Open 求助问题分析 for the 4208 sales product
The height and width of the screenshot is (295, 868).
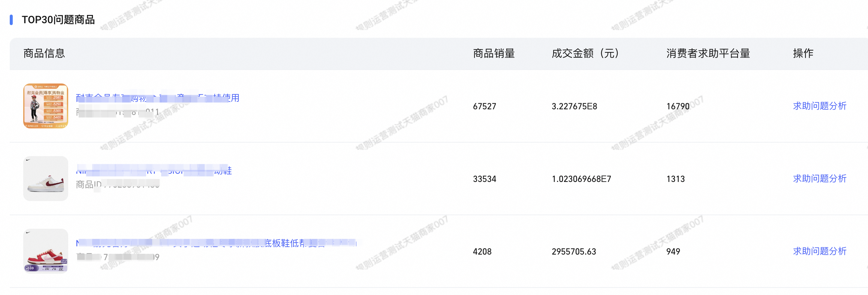coord(820,251)
